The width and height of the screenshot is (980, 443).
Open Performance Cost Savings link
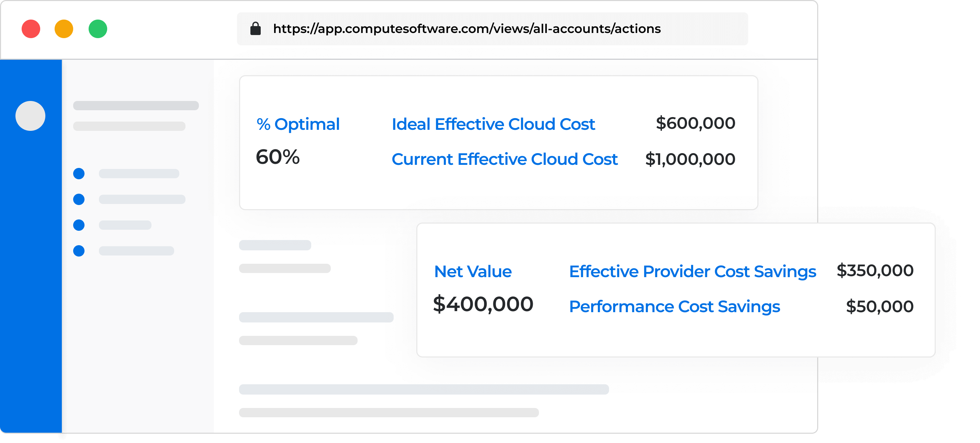(x=675, y=306)
